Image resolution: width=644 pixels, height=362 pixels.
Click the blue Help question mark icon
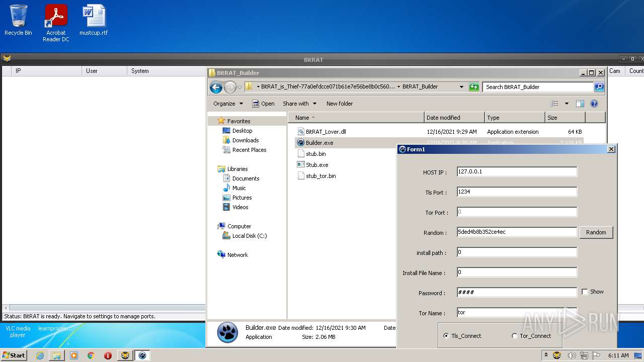(594, 104)
